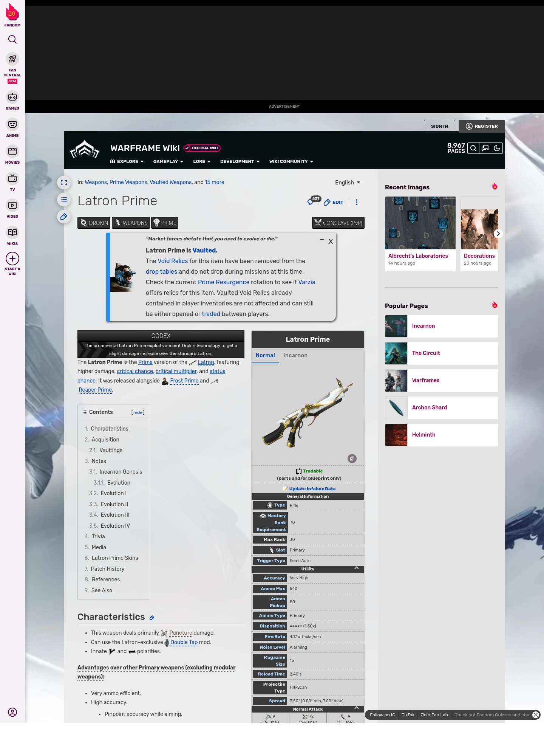The height and width of the screenshot is (756, 544).
Task: Expand the Lore menu
Action: (202, 161)
